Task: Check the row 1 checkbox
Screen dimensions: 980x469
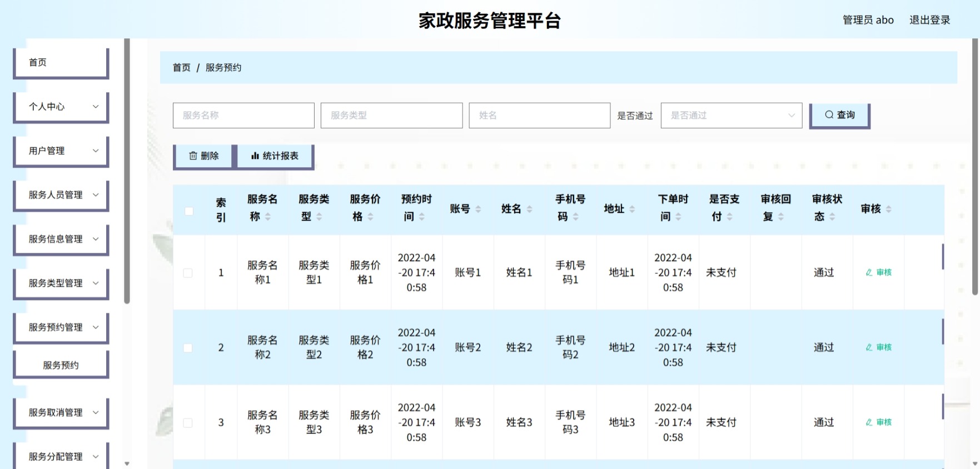Action: pyautogui.click(x=188, y=273)
